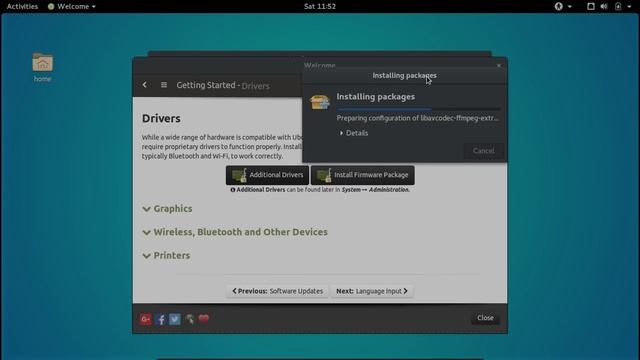Expand the Graphics section
The width and height of the screenshot is (640, 360).
pos(167,209)
